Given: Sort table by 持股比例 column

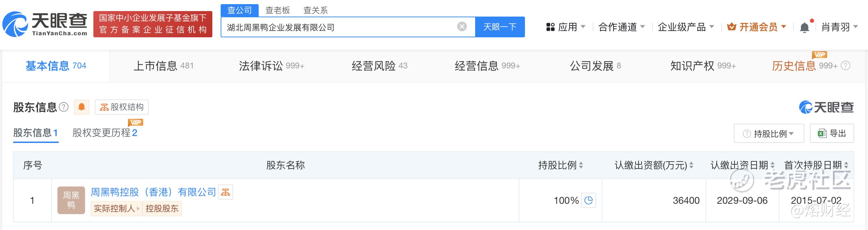Looking at the screenshot, I should [x=581, y=165].
